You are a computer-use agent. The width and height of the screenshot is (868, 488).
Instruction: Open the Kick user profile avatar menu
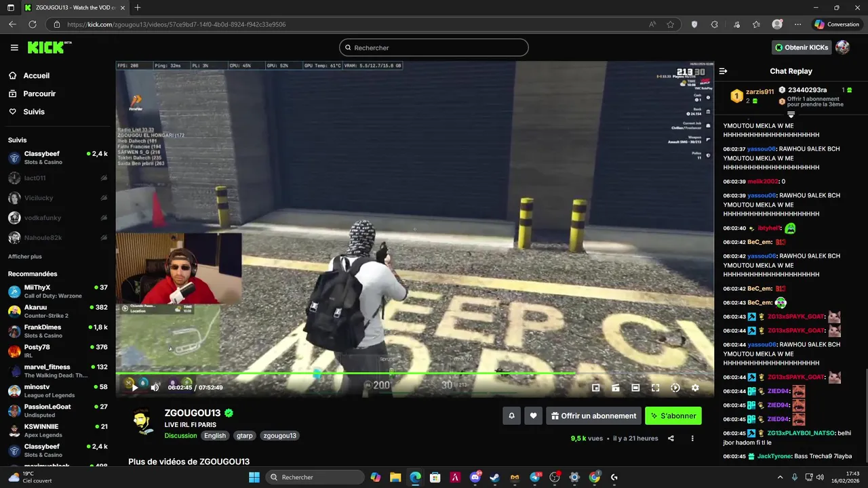(842, 47)
